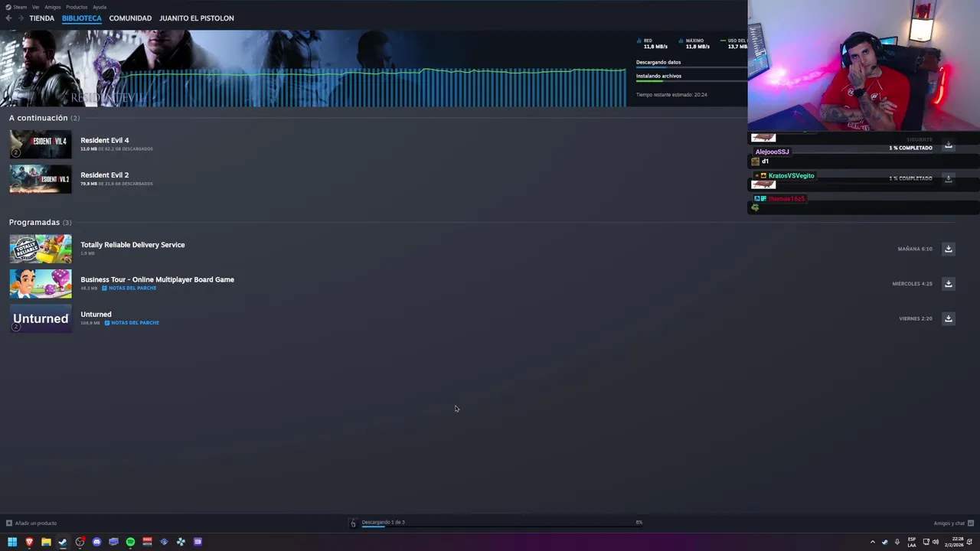Start download for Resident Evil 2 row
980x551 pixels.
(x=948, y=178)
